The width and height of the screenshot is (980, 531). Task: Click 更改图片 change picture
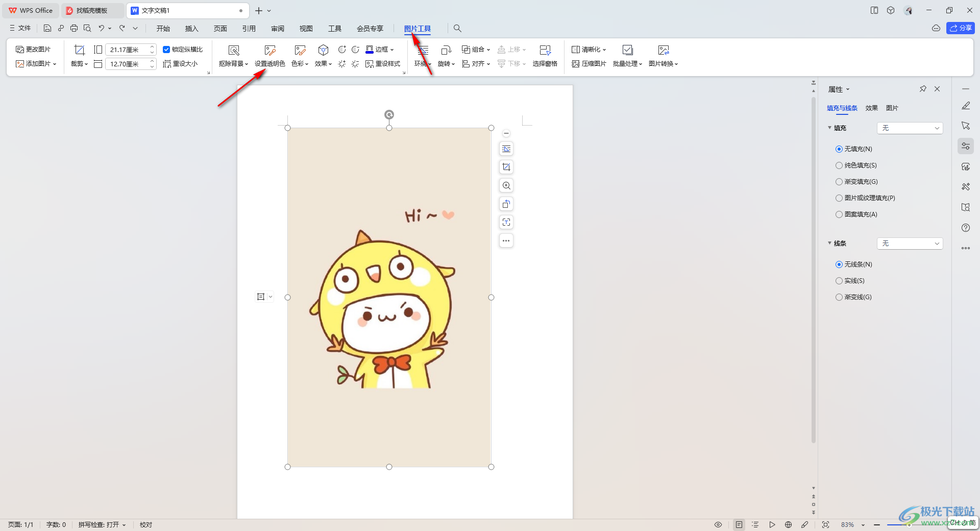(x=33, y=50)
